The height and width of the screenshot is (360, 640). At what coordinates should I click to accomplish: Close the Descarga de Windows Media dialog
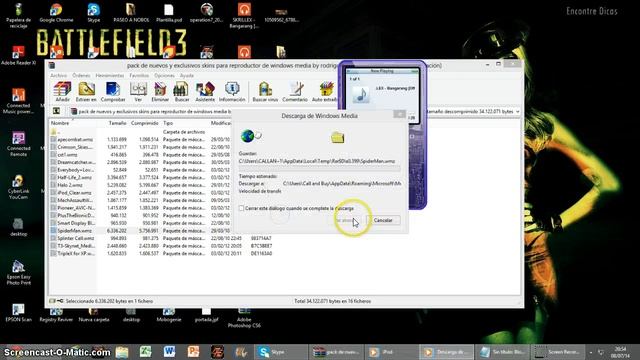[399, 114]
